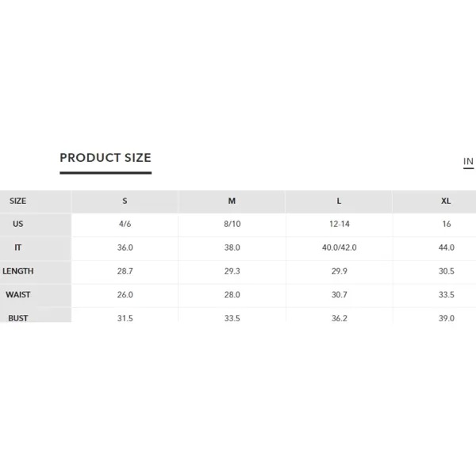Click the 12-14 US size cell
The image size is (476, 476).
(x=340, y=224)
